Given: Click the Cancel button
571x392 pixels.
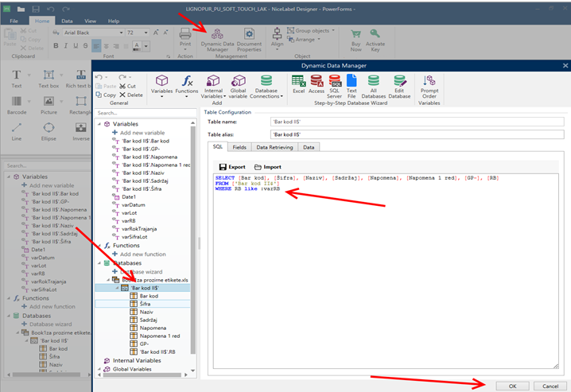Looking at the screenshot, I should [x=550, y=386].
